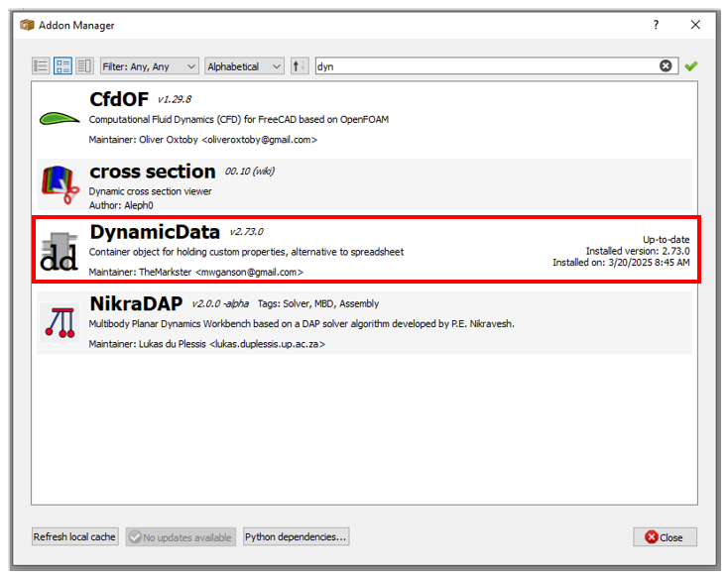Image resolution: width=728 pixels, height=580 pixels.
Task: Click the CfdOF description text
Action: 239,120
